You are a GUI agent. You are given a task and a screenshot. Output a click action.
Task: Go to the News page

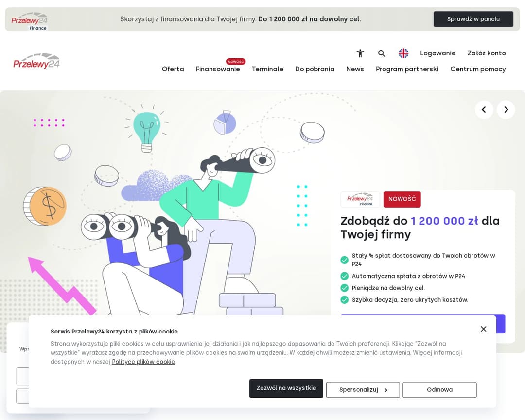(355, 69)
